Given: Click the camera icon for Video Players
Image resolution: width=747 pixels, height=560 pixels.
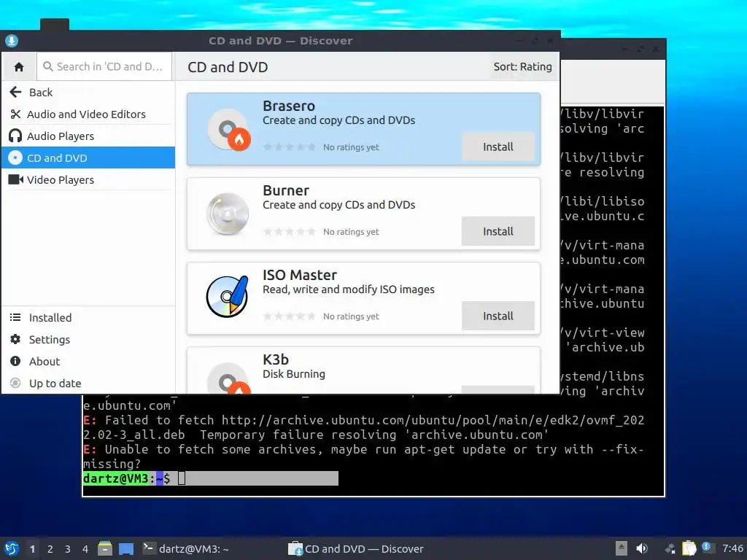Looking at the screenshot, I should (x=16, y=179).
